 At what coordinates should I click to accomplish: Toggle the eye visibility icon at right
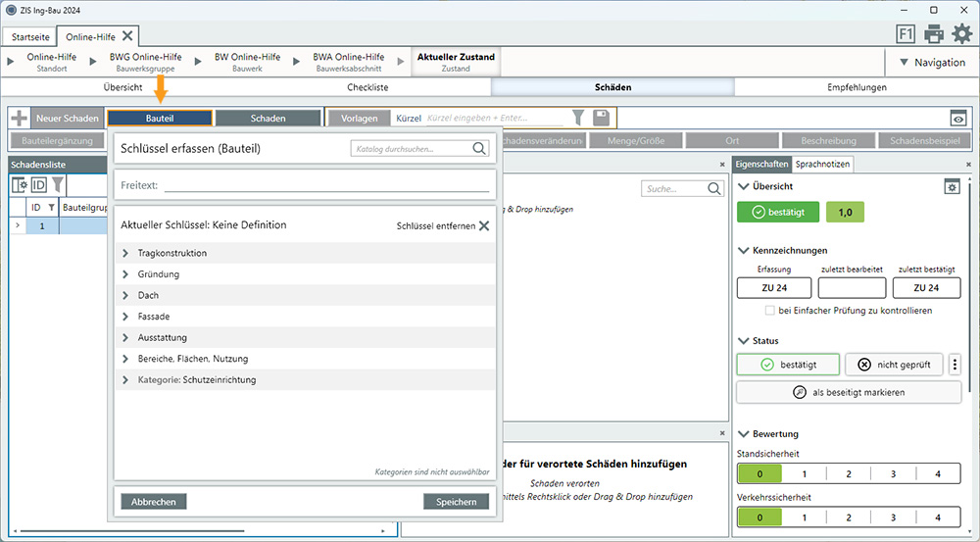[x=957, y=119]
